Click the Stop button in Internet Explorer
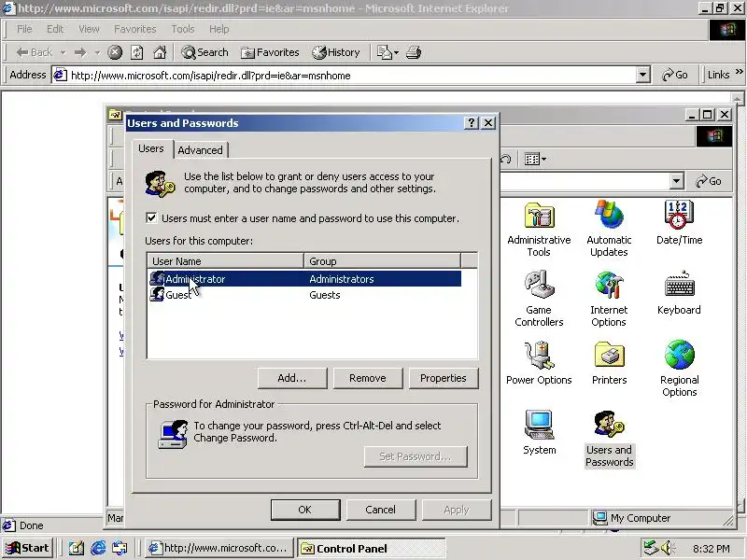 coord(114,52)
